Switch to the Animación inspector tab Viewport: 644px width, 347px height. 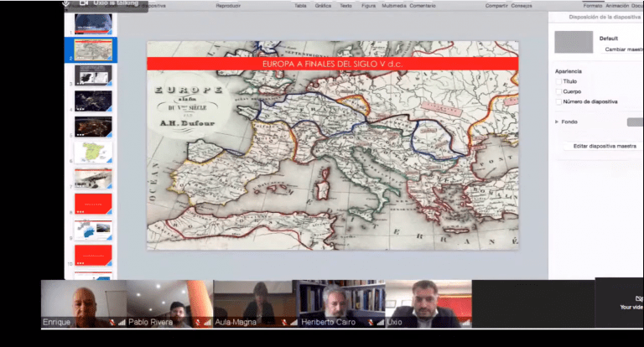pos(617,6)
